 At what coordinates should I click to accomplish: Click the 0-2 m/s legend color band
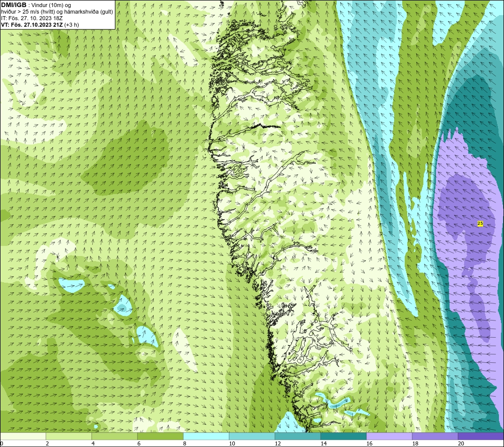point(23,436)
